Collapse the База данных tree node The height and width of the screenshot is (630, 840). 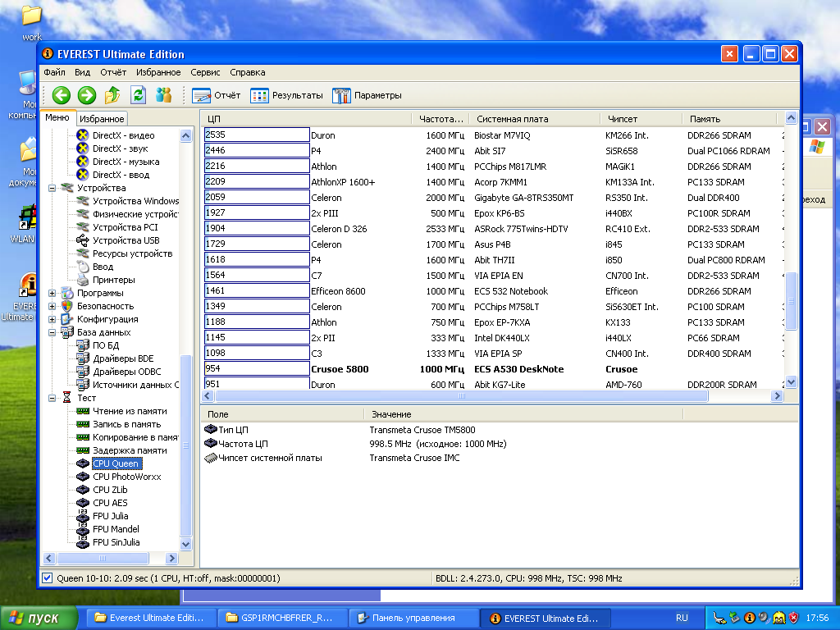click(x=52, y=333)
